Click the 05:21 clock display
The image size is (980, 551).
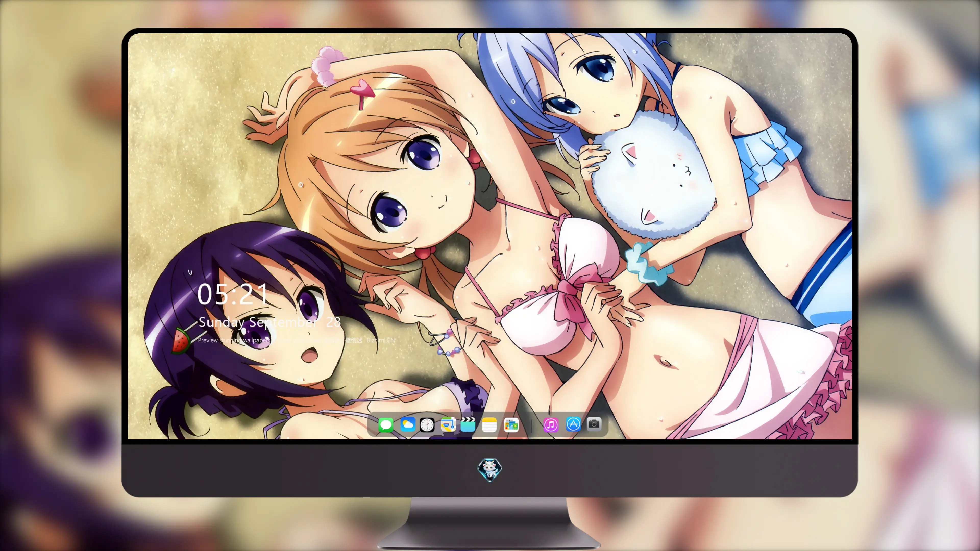point(232,294)
